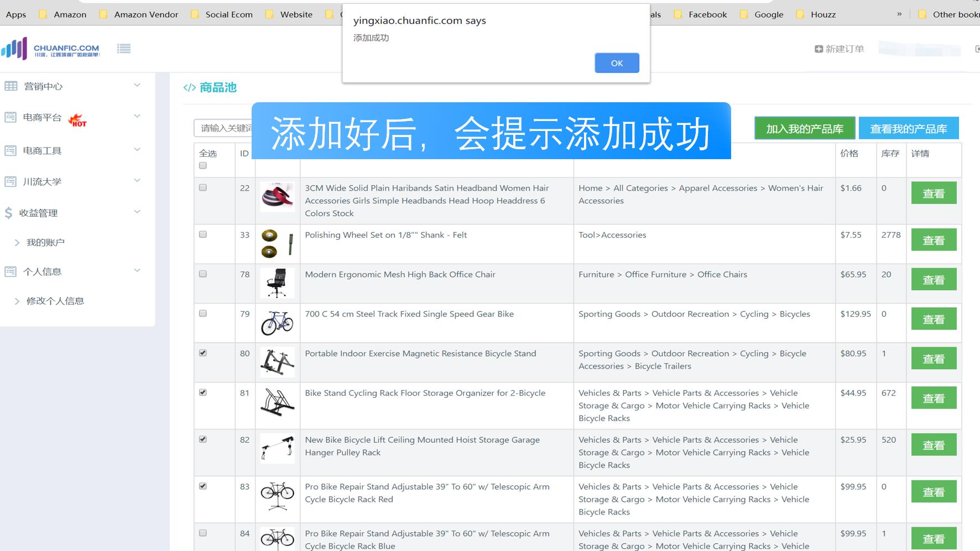This screenshot has width=980, height=551.
Task: Expand the 电商平台 menu chevron
Action: (x=137, y=116)
